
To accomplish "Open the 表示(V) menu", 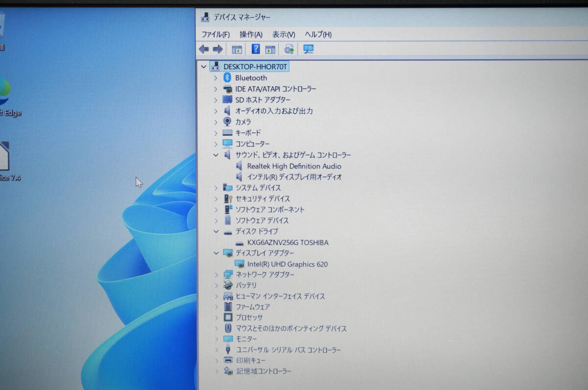I will [284, 34].
